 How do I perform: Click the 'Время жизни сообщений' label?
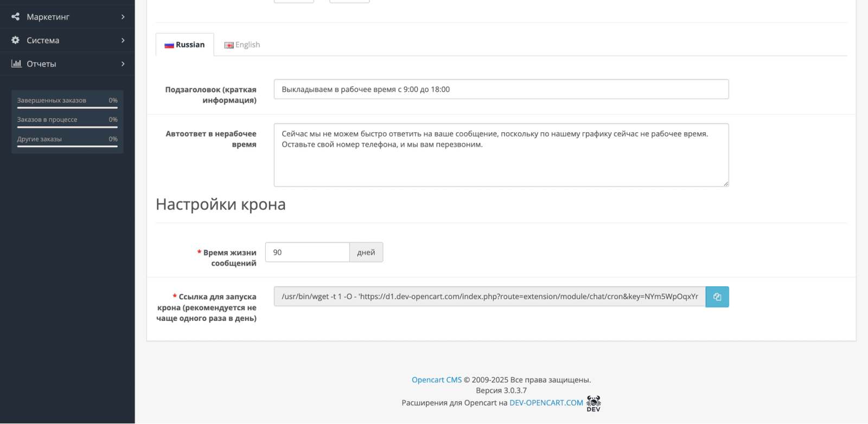pos(227,258)
